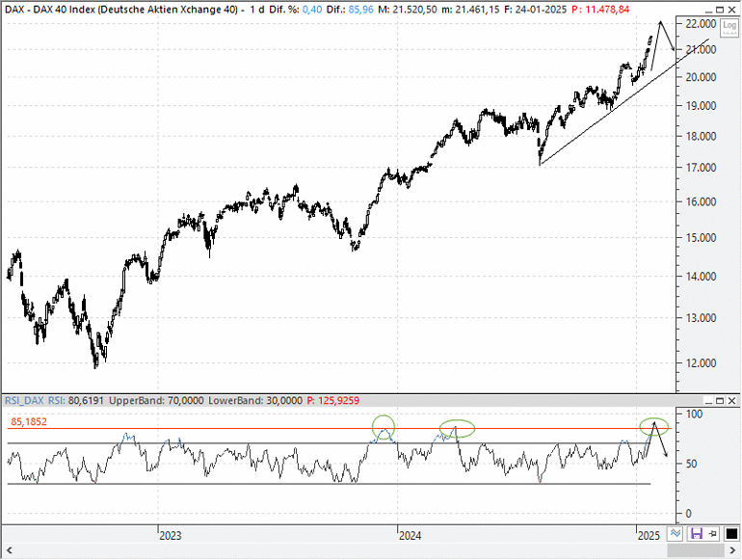Click the M: 21.520,50 maximum value
Viewport: 742px width, 560px height.
click(408, 10)
